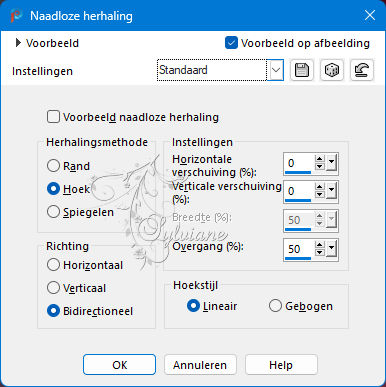Choose Spiegelen as Herhalingsmethode

(53, 212)
